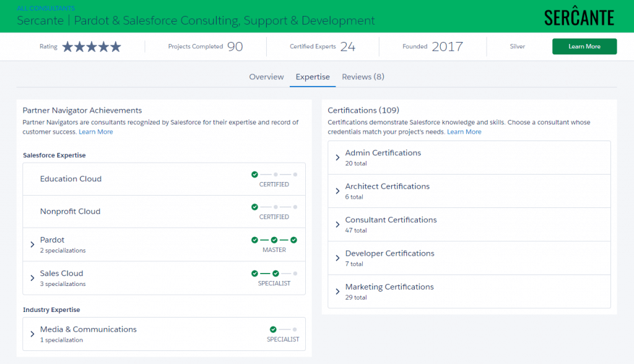Viewport: 634px width, 364px height.
Task: Click the Architect Certifications title
Action: click(388, 186)
